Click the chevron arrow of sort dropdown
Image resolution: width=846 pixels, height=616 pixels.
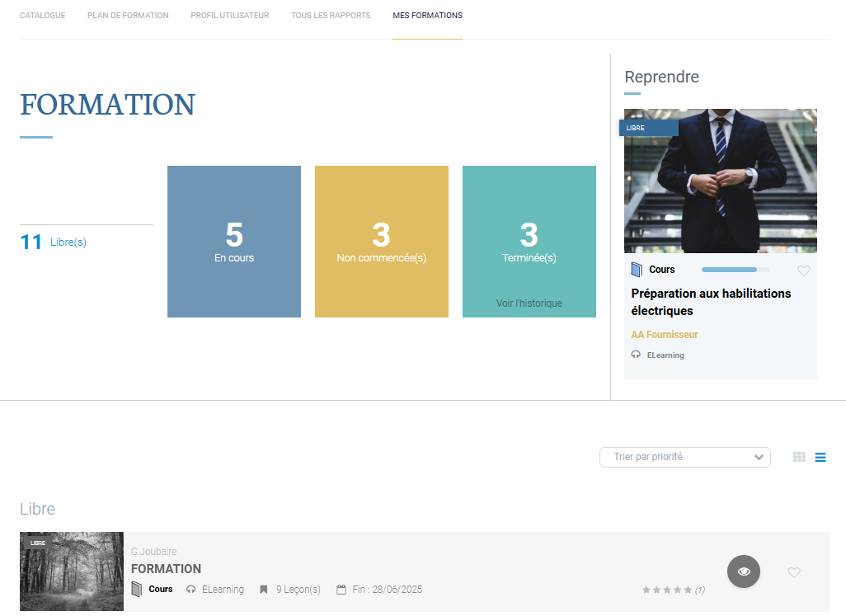(x=759, y=457)
